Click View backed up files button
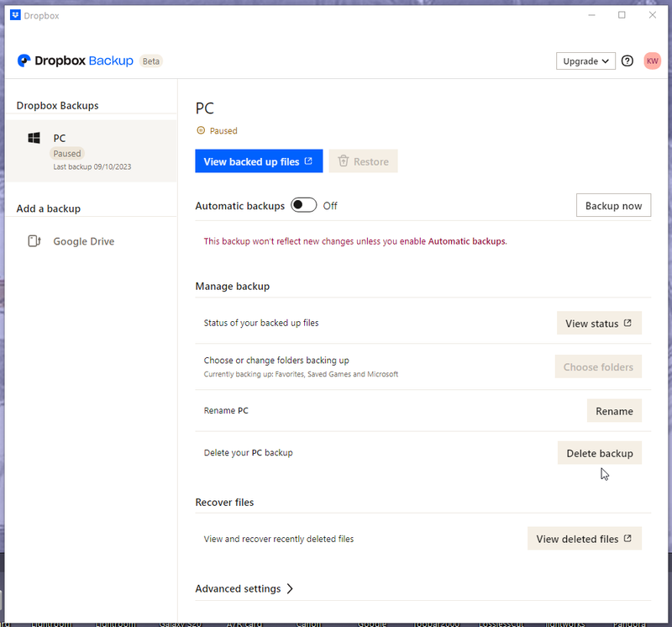This screenshot has width=672, height=627. (258, 161)
